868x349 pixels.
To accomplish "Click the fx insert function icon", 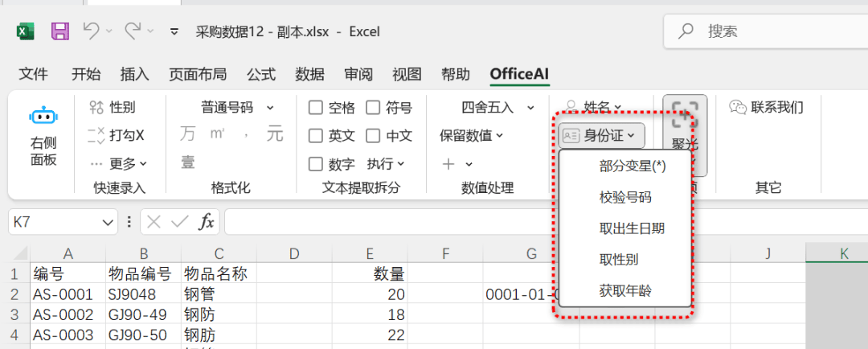I will coord(207,222).
